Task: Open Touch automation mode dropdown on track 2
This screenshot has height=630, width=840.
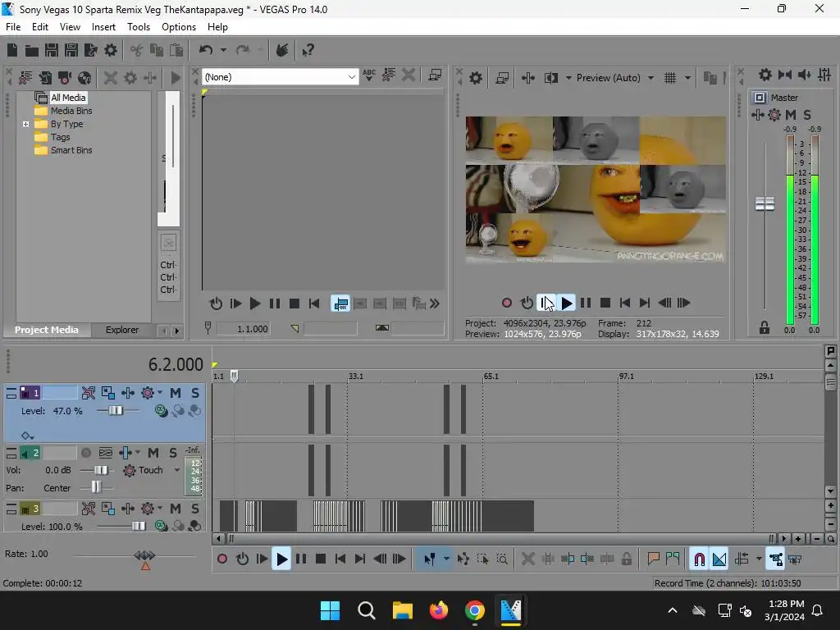Action: [x=177, y=470]
